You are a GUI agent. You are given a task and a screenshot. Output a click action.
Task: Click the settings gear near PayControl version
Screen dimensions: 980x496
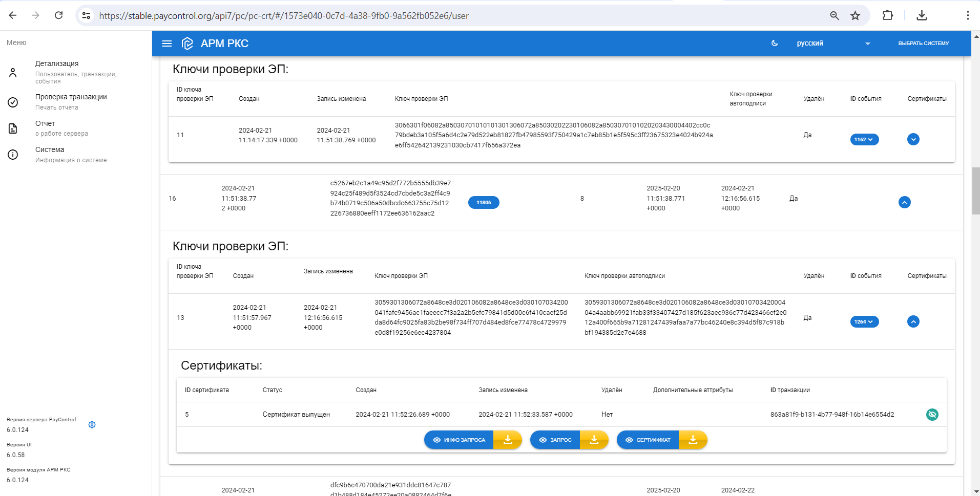tap(92, 424)
